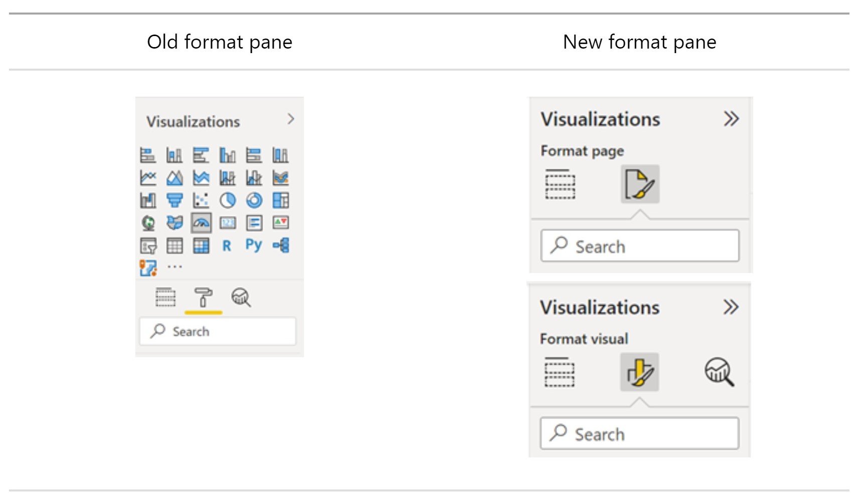The height and width of the screenshot is (502, 868).
Task: Click the Format page search box
Action: pyautogui.click(x=639, y=246)
